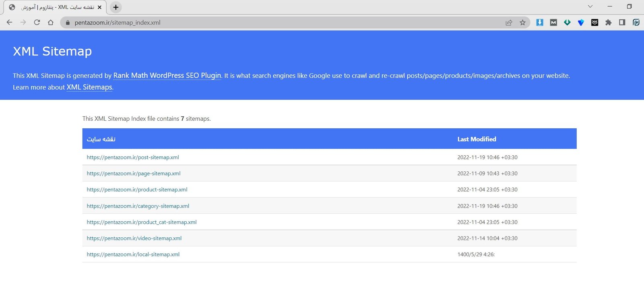Follow the XML Sitemaps learn more link
Screen dimensions: 644x284
click(x=89, y=87)
